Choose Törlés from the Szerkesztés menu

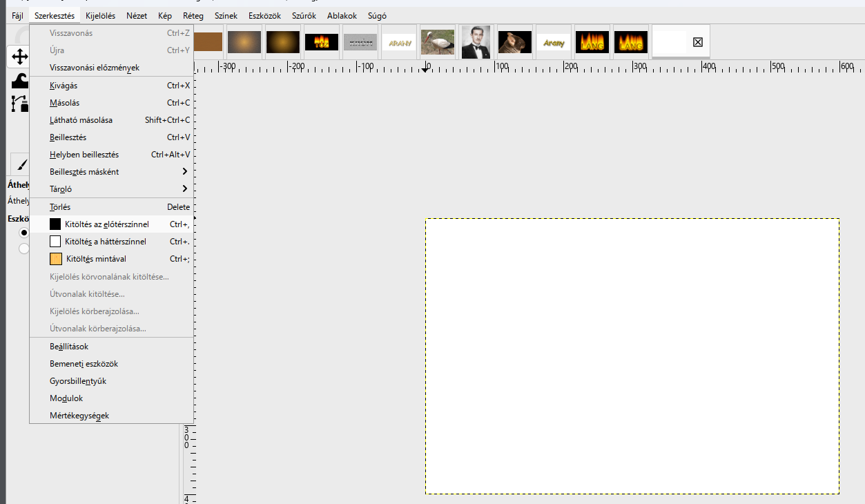pos(111,207)
